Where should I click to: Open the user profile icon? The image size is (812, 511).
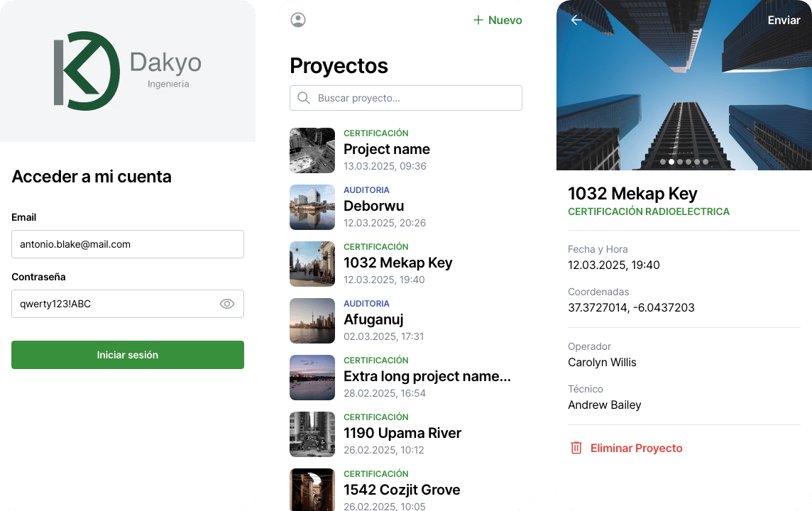click(x=298, y=20)
